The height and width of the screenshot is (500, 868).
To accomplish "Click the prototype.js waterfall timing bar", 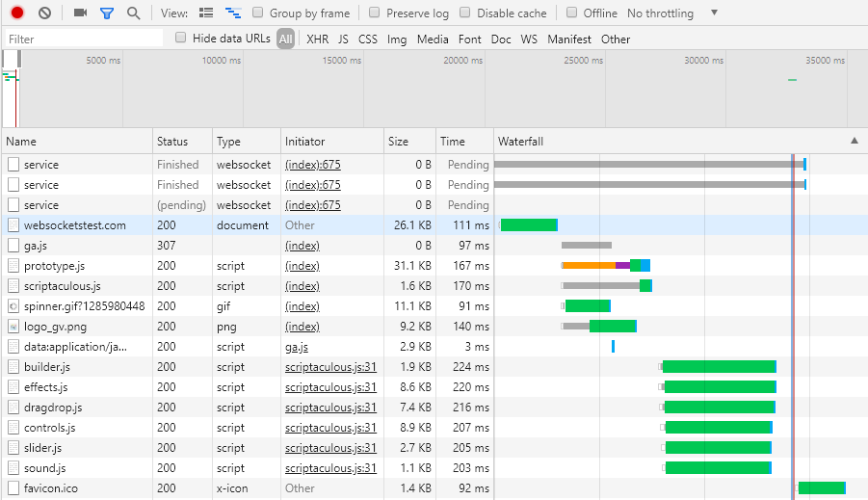I will (606, 266).
